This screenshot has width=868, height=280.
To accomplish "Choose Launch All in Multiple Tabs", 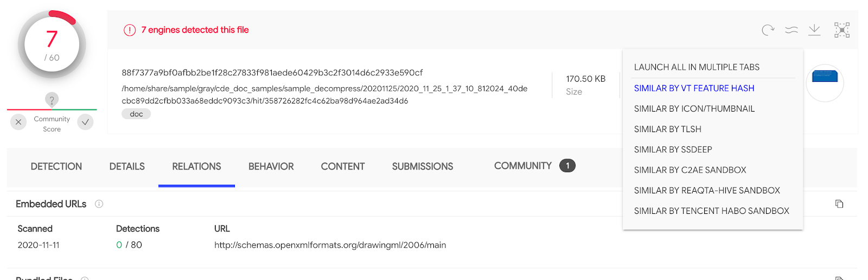I will [697, 67].
